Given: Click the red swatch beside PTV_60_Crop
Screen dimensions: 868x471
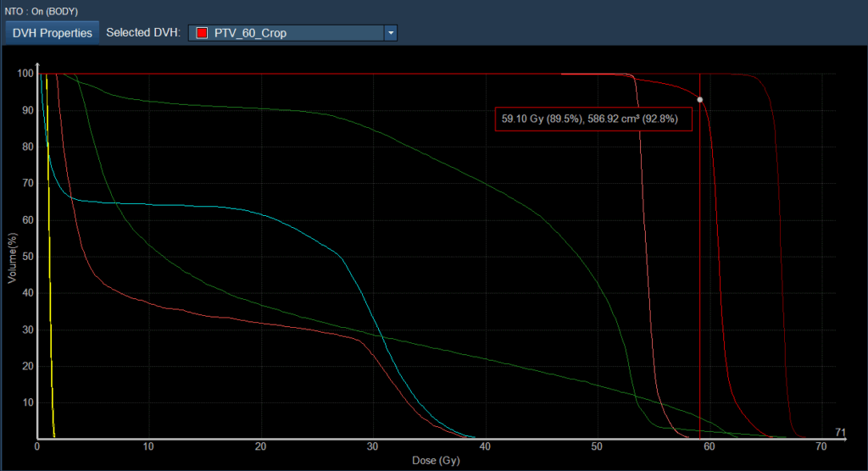Looking at the screenshot, I should pyautogui.click(x=202, y=33).
